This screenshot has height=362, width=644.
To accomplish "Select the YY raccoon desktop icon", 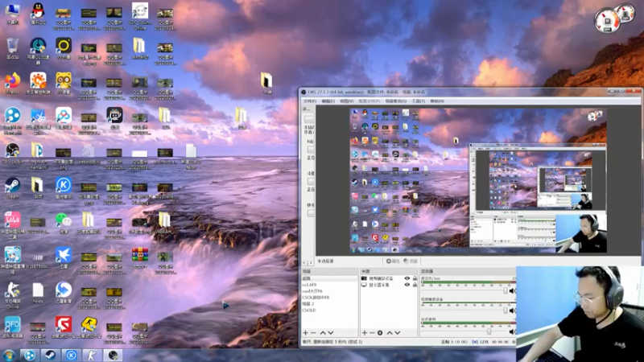I will [x=64, y=84].
